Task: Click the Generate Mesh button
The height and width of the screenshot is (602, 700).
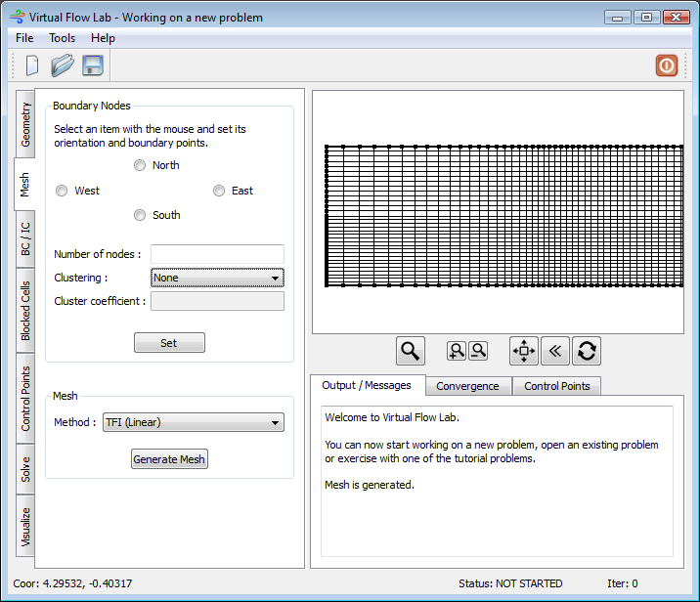Action: [169, 458]
